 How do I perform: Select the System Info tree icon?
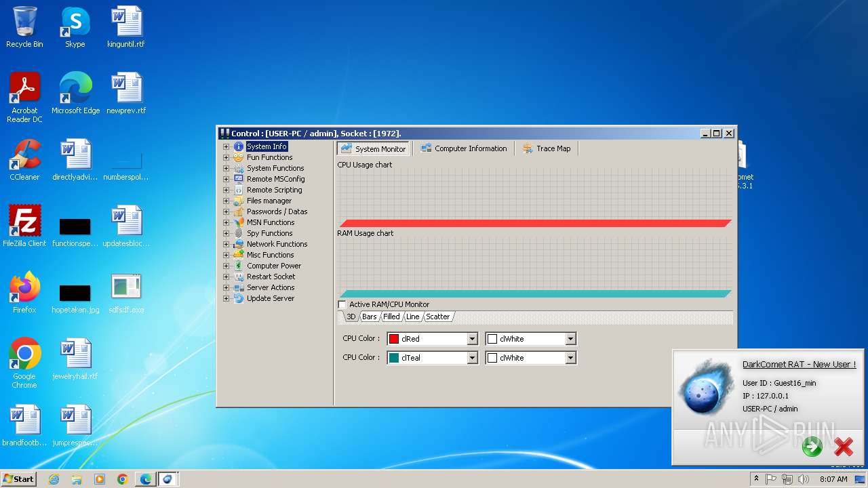[x=239, y=146]
